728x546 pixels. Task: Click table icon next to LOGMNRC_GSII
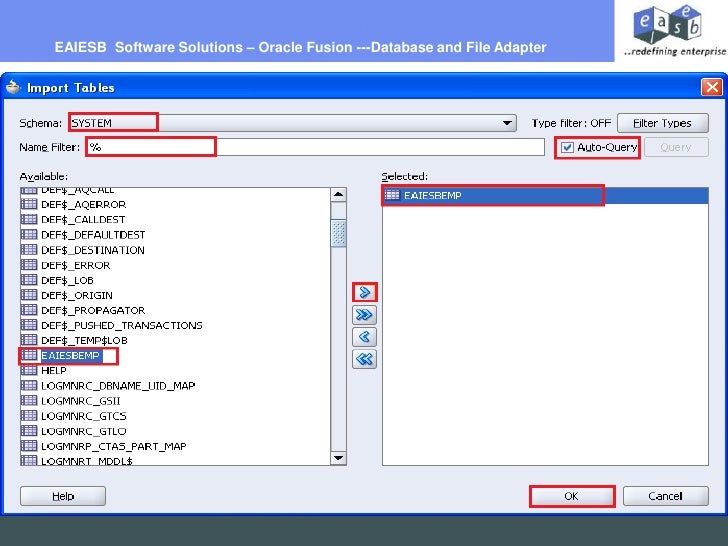click(29, 400)
